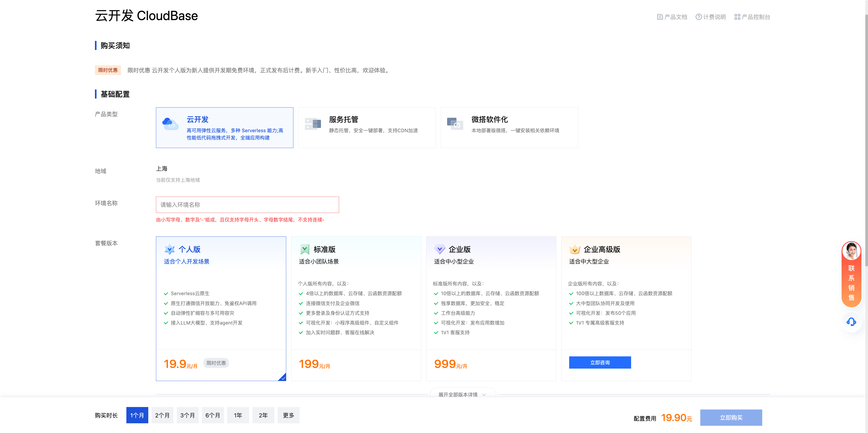Click 限时优惠 badge on 个人版 price

[x=216, y=363]
